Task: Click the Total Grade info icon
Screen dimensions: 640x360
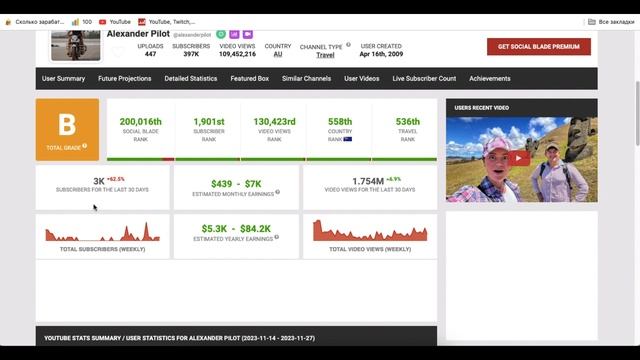Action: coord(84,146)
